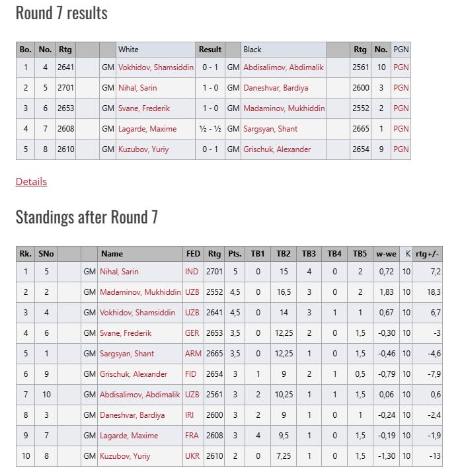
Task: Open the FRA federation link for Lagarde
Action: pos(192,436)
